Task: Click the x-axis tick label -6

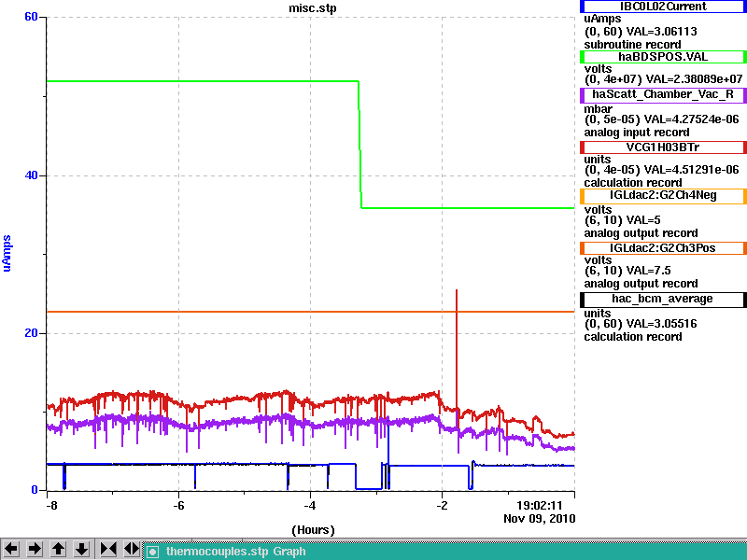Action: tap(178, 506)
